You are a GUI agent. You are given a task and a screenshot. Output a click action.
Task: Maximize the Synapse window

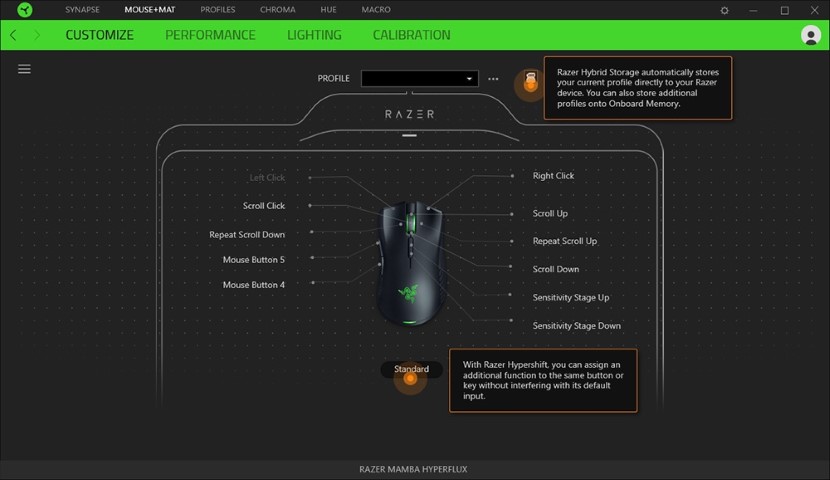[x=784, y=10]
